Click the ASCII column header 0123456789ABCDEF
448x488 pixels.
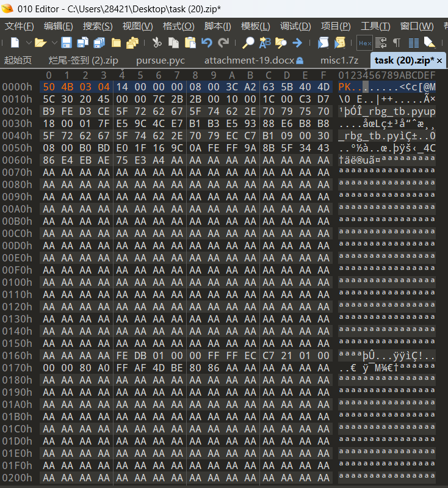click(387, 75)
